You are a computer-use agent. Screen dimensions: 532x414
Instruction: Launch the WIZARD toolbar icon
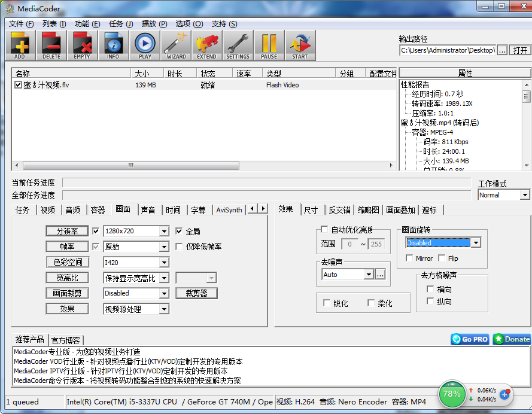(176, 46)
